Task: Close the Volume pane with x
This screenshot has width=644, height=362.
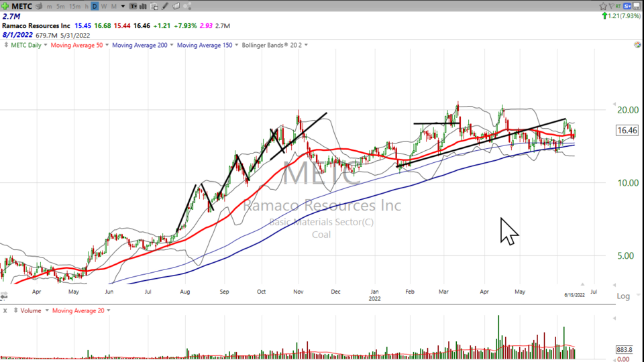Action: [x=5, y=310]
